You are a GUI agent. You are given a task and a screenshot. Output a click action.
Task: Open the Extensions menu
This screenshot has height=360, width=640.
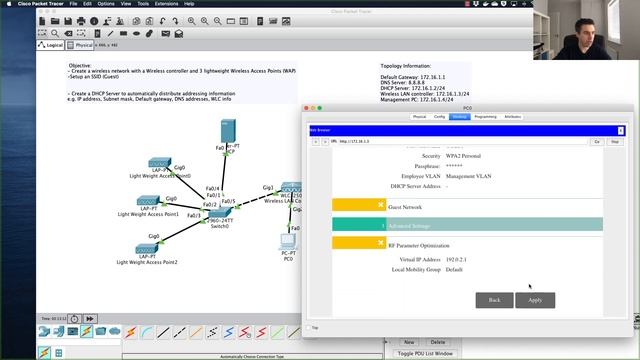pyautogui.click(x=166, y=4)
